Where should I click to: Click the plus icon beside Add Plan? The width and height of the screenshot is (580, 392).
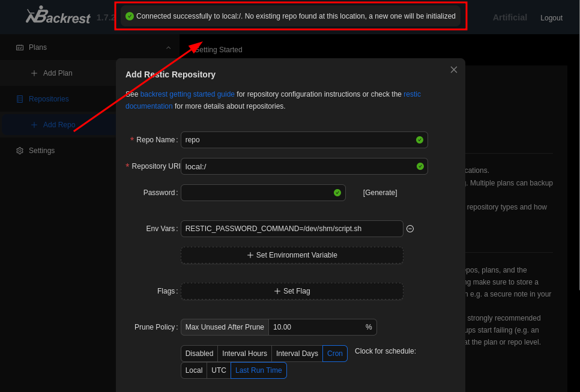click(34, 73)
